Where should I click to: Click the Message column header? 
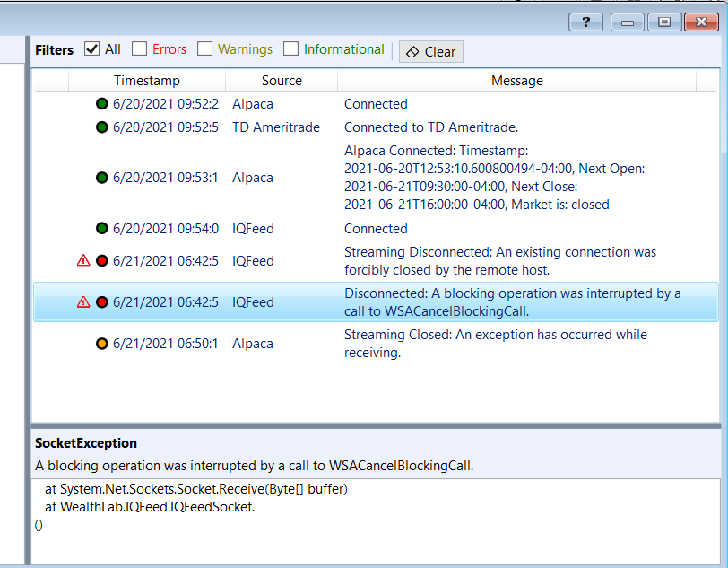point(516,81)
